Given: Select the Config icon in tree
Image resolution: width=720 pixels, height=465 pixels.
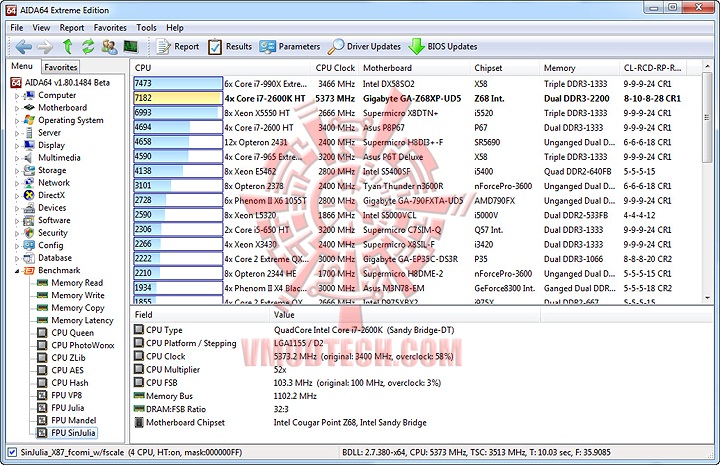Looking at the screenshot, I should (29, 245).
